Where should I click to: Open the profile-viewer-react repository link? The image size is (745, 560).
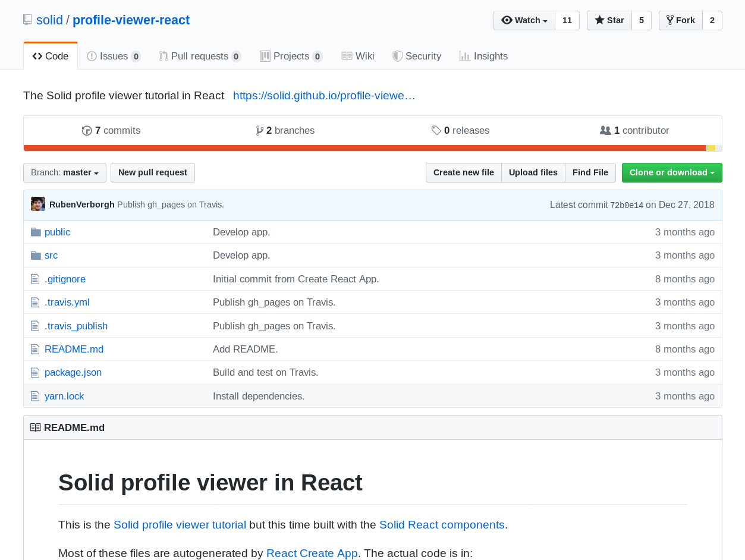(131, 20)
